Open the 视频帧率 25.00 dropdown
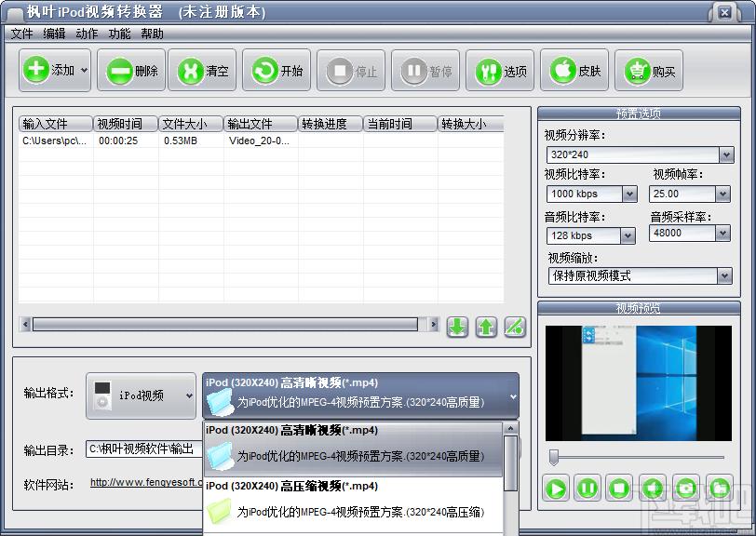 722,194
